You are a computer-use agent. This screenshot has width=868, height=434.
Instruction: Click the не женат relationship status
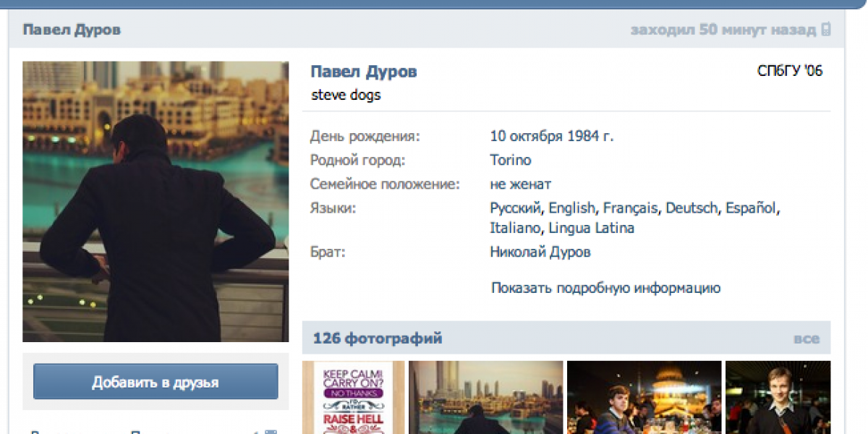pyautogui.click(x=520, y=184)
